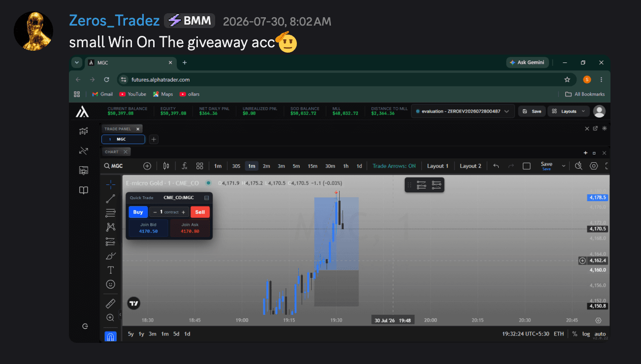The height and width of the screenshot is (364, 641).
Task: Toggle the indicator visibility dot near symbol title
Action: tap(209, 183)
